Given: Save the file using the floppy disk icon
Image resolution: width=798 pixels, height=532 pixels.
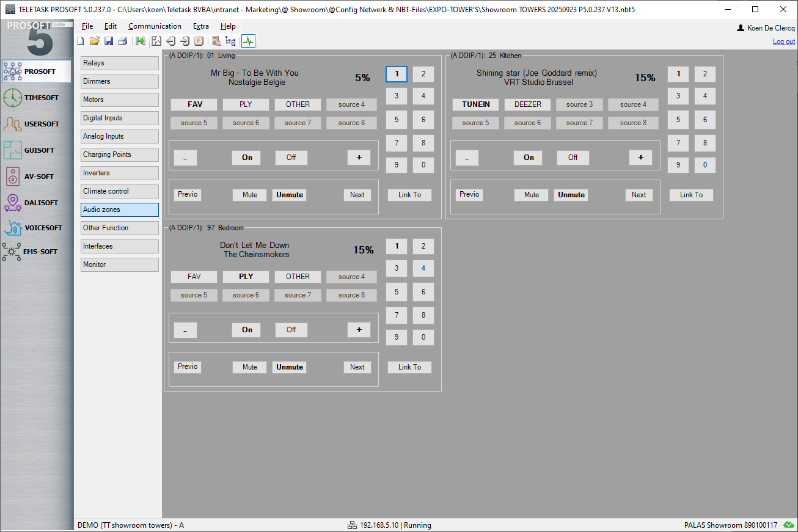Looking at the screenshot, I should point(109,41).
